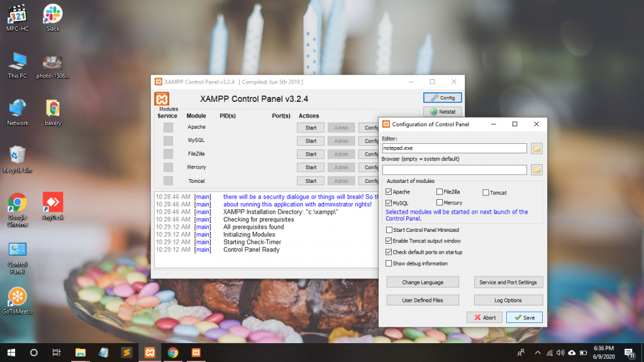This screenshot has width=644, height=362.
Task: Start the Apache module
Action: click(x=311, y=128)
